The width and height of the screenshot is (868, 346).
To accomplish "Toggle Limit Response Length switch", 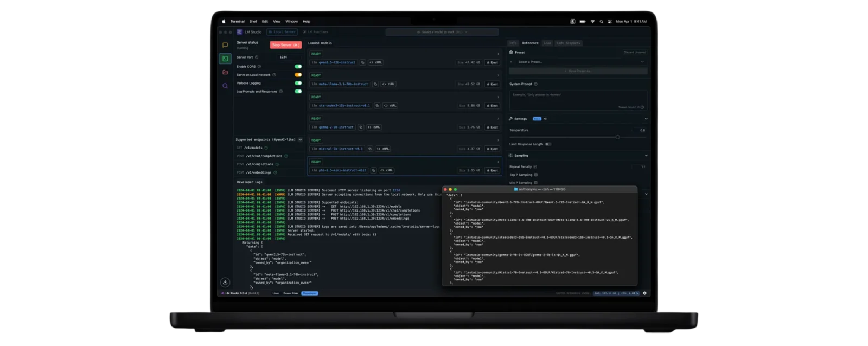I will (x=548, y=144).
